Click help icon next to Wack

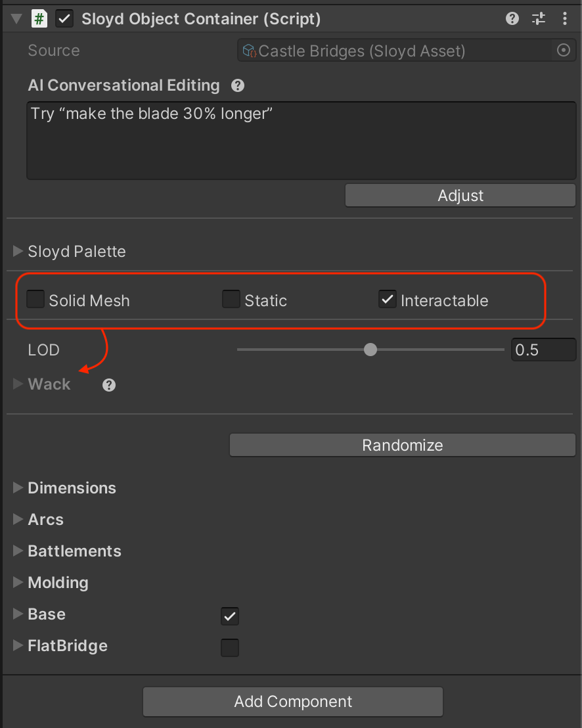coord(109,385)
